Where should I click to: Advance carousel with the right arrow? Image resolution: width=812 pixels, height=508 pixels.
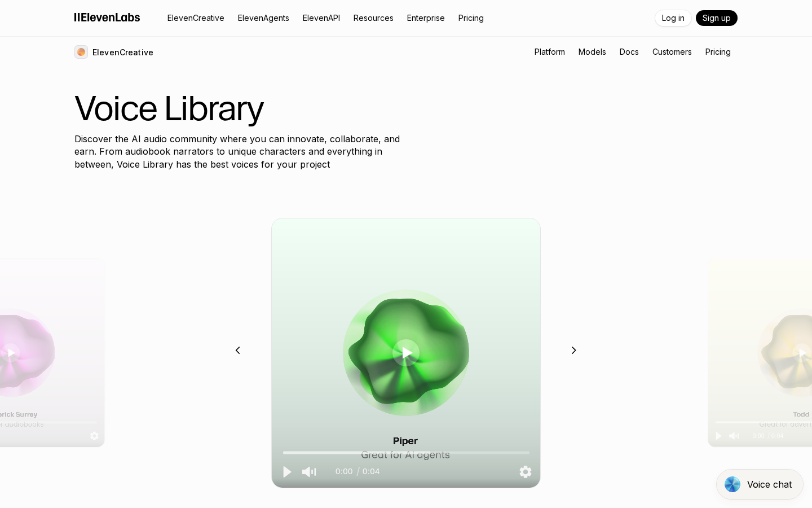click(x=574, y=350)
